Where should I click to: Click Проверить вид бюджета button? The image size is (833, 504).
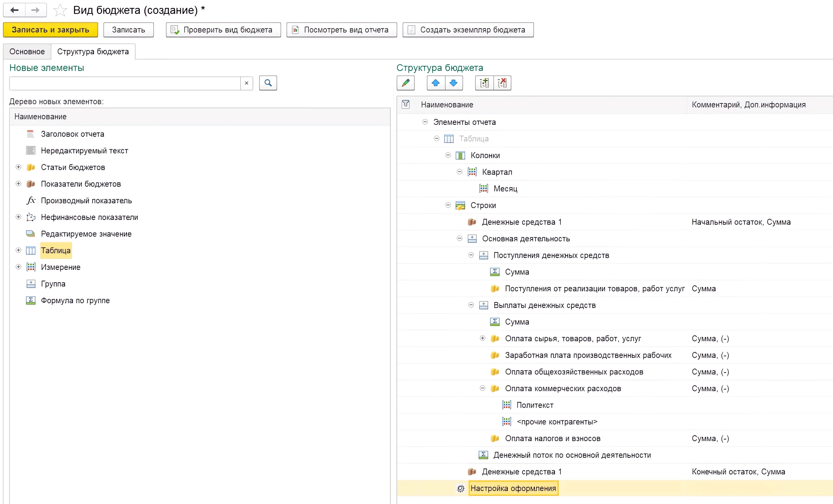[223, 30]
